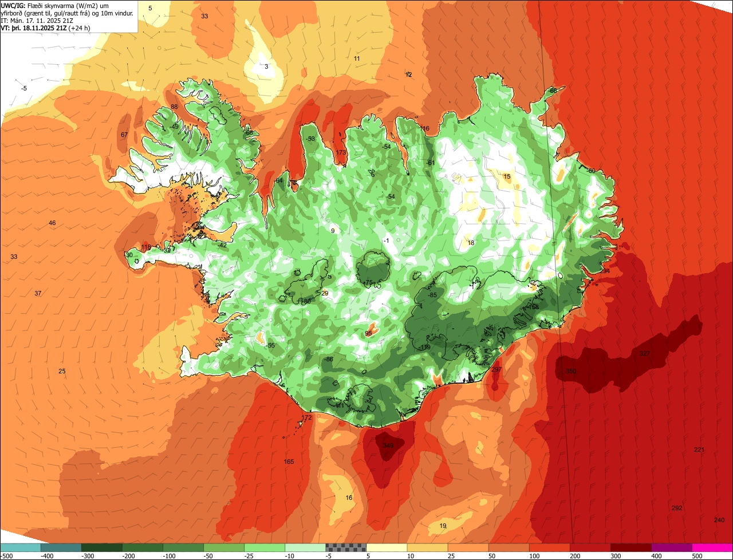Viewport: 733px width, 560px height.
Task: Click the '221' value over the eastern sea
Action: tap(699, 449)
